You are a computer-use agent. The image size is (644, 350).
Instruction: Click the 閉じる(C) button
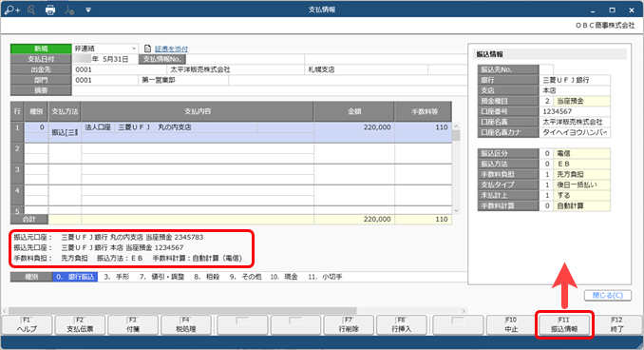(x=608, y=295)
